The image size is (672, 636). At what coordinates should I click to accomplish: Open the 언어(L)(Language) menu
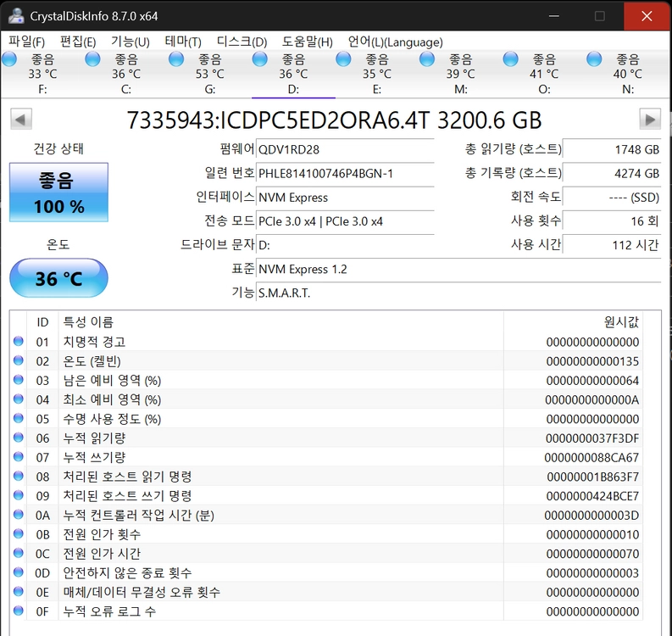[x=395, y=42]
